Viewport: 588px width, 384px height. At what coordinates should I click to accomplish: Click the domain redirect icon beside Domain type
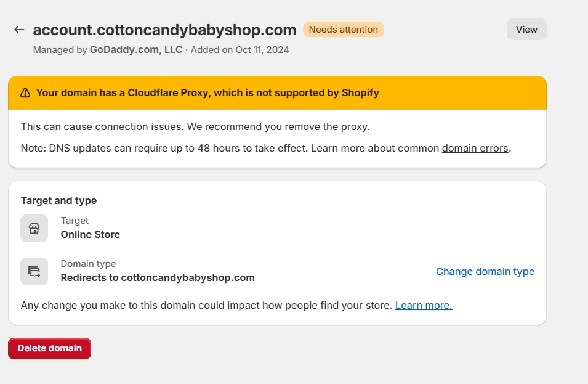pos(34,271)
